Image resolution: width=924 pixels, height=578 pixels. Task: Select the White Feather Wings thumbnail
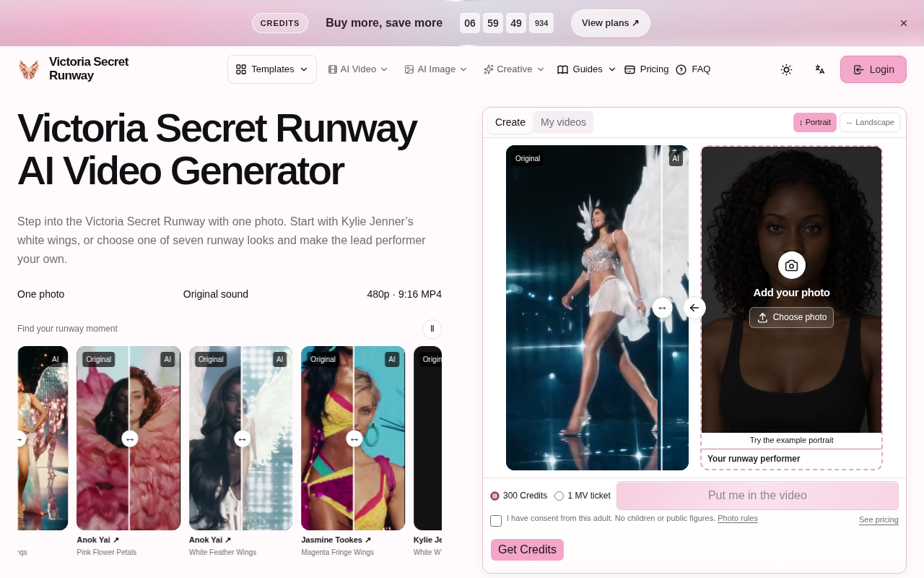coord(241,438)
